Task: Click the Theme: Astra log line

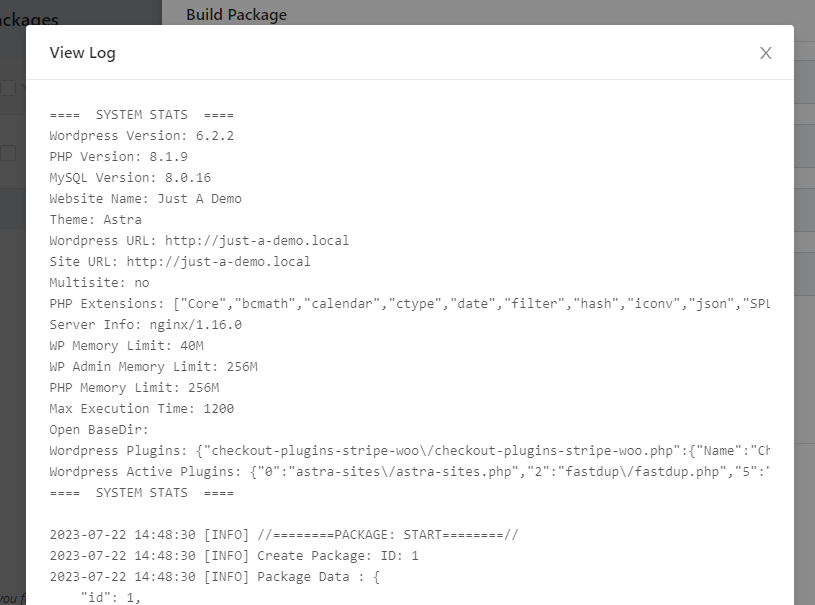Action: (96, 219)
